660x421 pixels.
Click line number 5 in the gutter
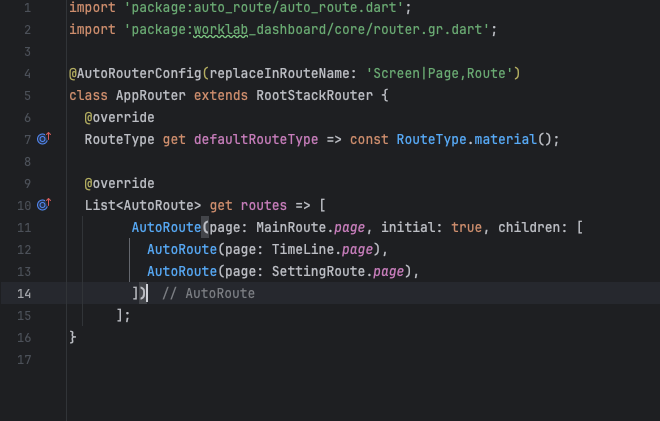(x=27, y=96)
